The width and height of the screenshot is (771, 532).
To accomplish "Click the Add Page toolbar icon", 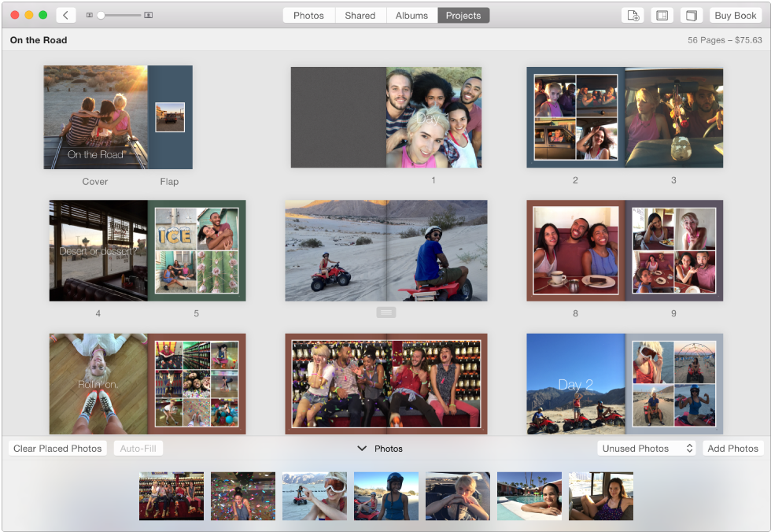I will 632,15.
